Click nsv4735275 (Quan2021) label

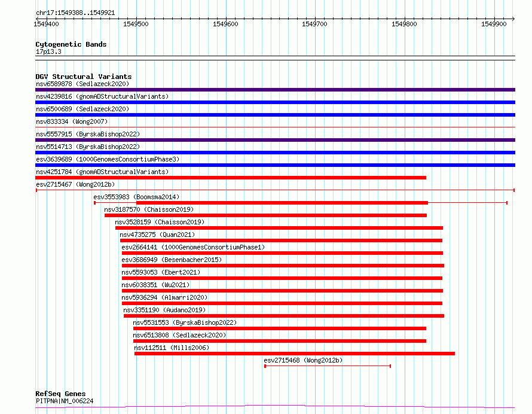coord(157,235)
